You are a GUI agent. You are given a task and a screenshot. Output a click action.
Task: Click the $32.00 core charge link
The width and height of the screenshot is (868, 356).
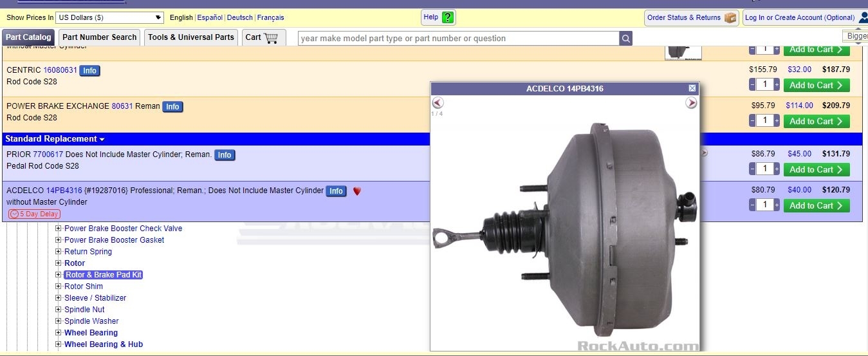(800, 70)
